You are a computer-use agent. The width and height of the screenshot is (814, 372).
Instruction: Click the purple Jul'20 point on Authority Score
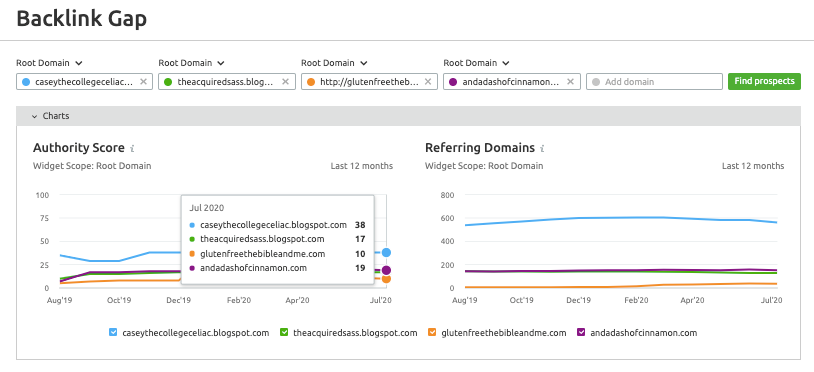pos(386,270)
